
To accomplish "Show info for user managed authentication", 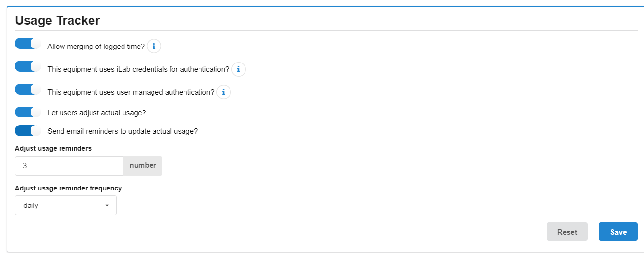I will point(223,92).
